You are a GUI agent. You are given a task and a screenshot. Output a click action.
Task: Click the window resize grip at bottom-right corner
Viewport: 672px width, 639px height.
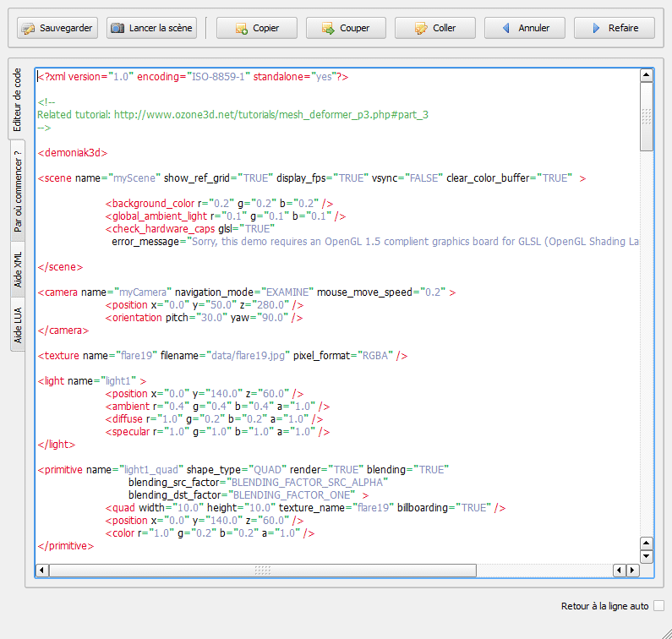[666, 633]
